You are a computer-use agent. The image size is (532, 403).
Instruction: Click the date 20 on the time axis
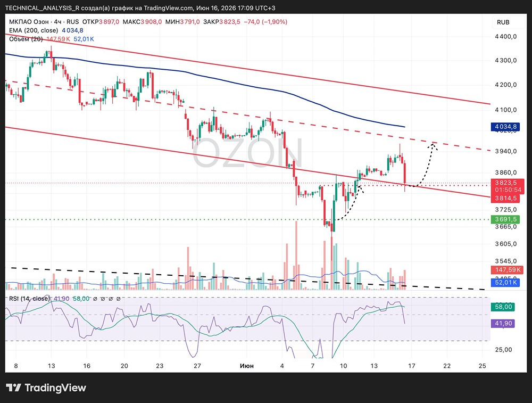point(124,366)
